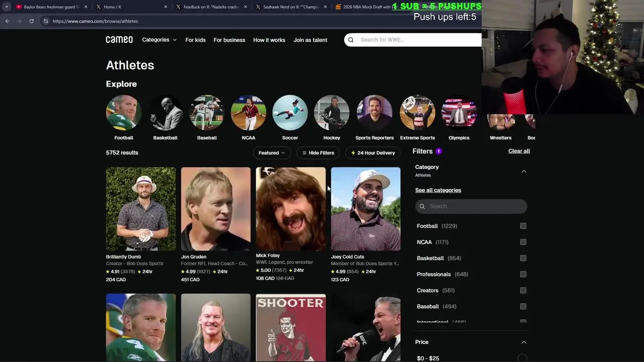Click the magnifier icon in Cameo search
Screen dimensions: 644x362
[351, 40]
